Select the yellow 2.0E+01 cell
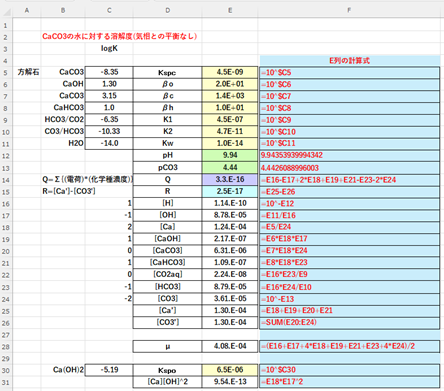Viewport: 444px width, 391px height. pos(230,84)
